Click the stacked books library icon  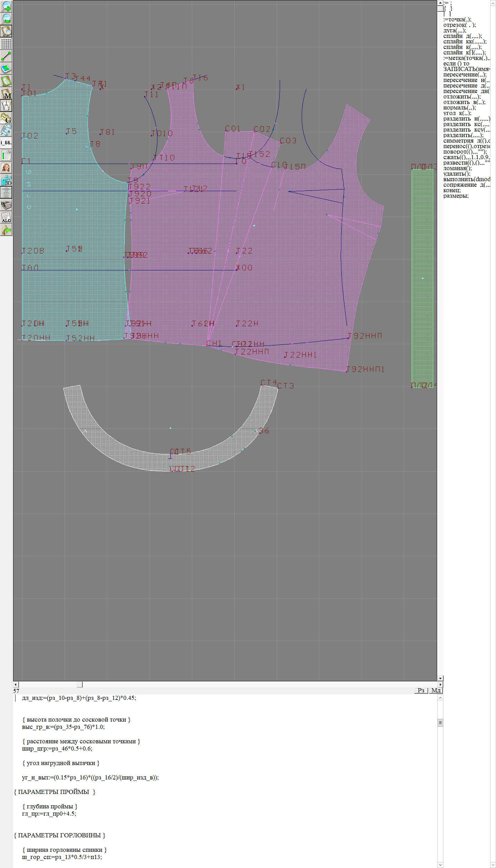pos(6,205)
